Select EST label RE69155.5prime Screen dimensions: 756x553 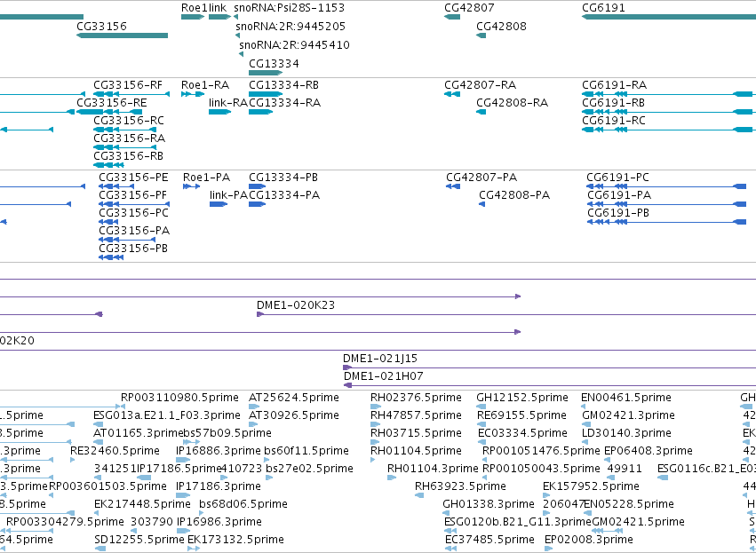click(521, 415)
